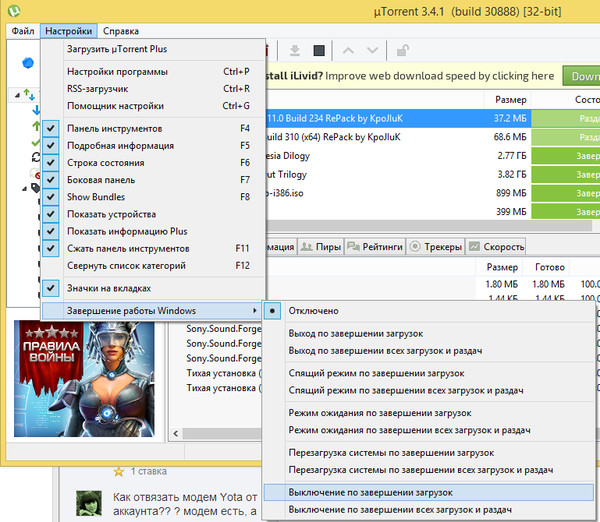Choose Режим ожидания по завершении всех загрузок и раздач
Image resolution: width=600 pixels, height=522 pixels.
[x=429, y=430]
